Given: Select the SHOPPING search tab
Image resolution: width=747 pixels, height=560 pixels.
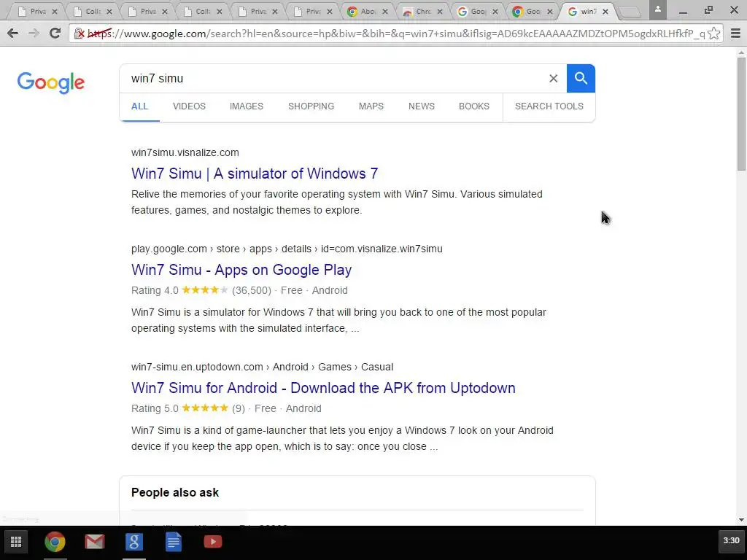Looking at the screenshot, I should point(311,106).
